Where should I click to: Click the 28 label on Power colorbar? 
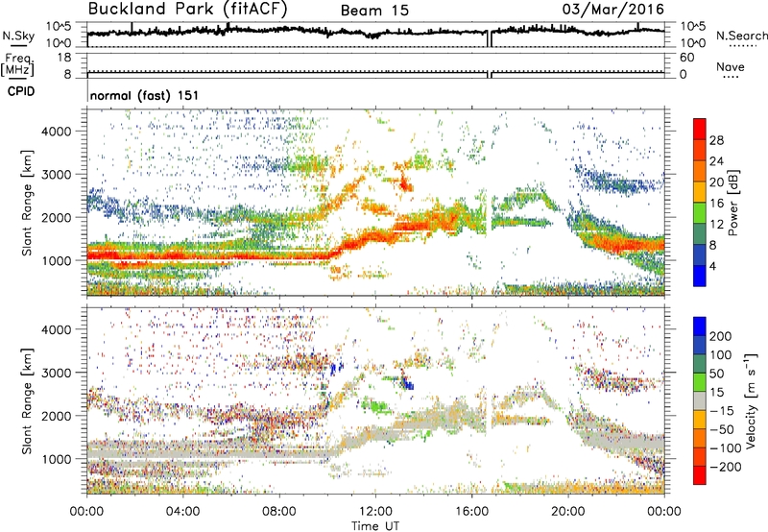[716, 140]
